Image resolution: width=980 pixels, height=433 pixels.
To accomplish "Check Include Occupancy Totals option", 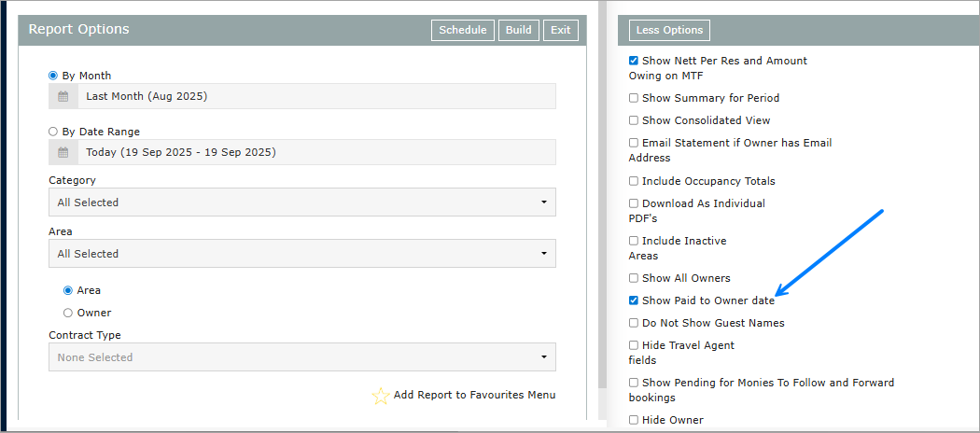I will click(634, 181).
